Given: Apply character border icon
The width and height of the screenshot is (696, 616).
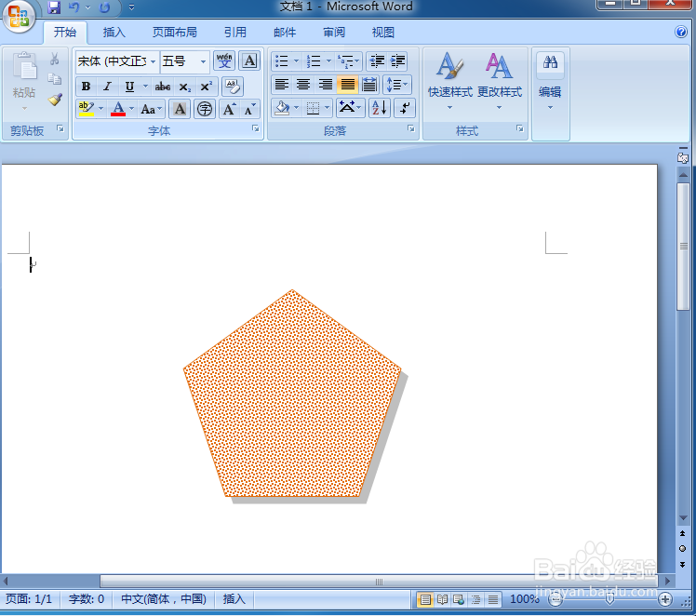Looking at the screenshot, I should (x=249, y=60).
